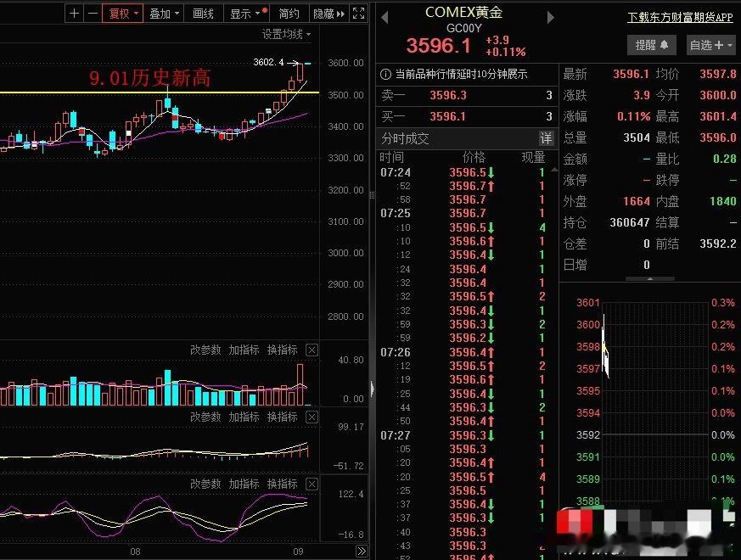Image resolution: width=741 pixels, height=560 pixels.
Task: Close the second indicator panel
Action: (312, 417)
